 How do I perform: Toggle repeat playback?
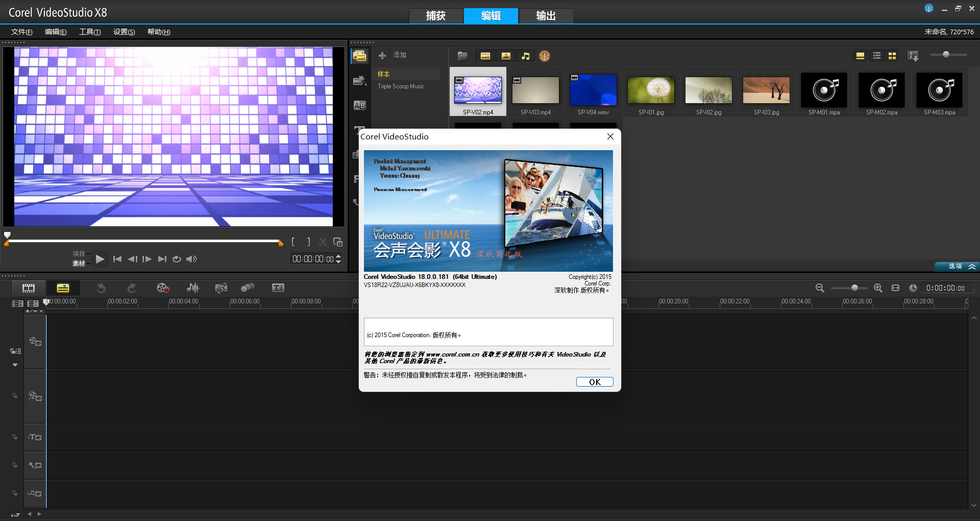tap(177, 259)
